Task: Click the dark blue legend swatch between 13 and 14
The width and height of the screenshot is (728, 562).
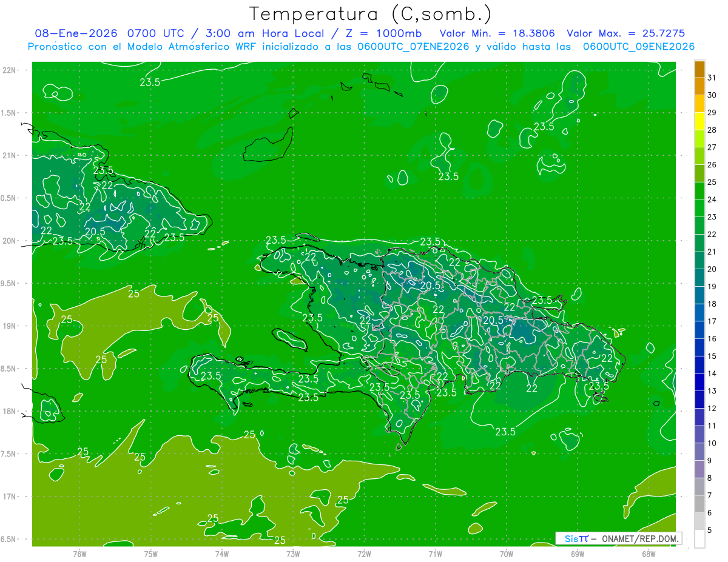Action: [x=699, y=383]
